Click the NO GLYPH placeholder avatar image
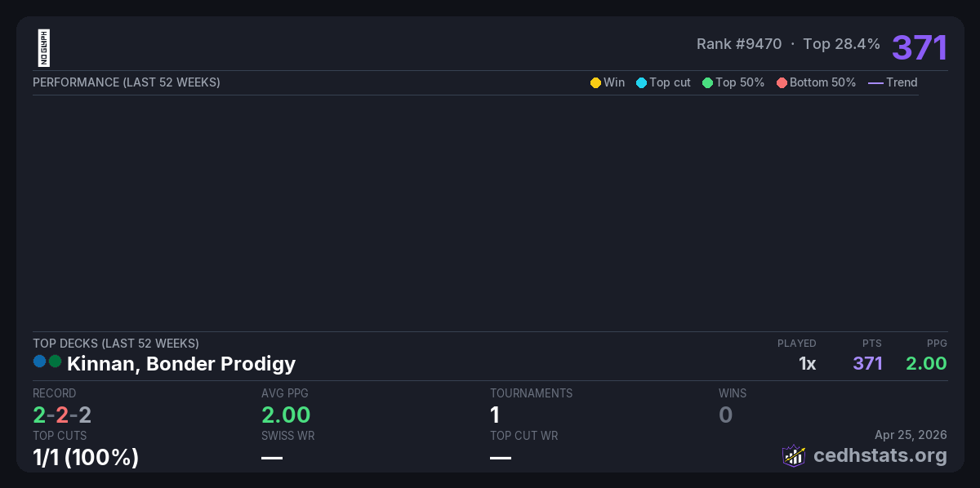980x488 pixels. [x=44, y=48]
